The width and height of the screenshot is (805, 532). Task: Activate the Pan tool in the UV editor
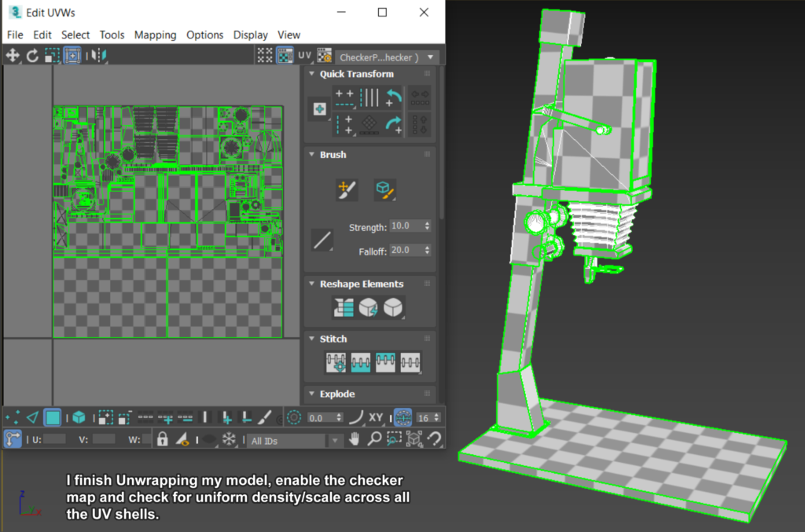click(355, 440)
